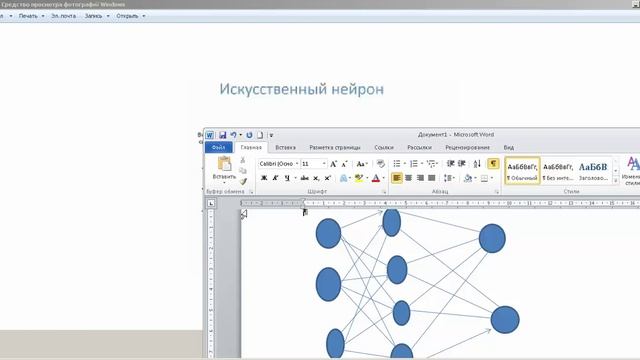The height and width of the screenshot is (360, 640).
Task: Open the Файл tab in Word
Action: [219, 147]
